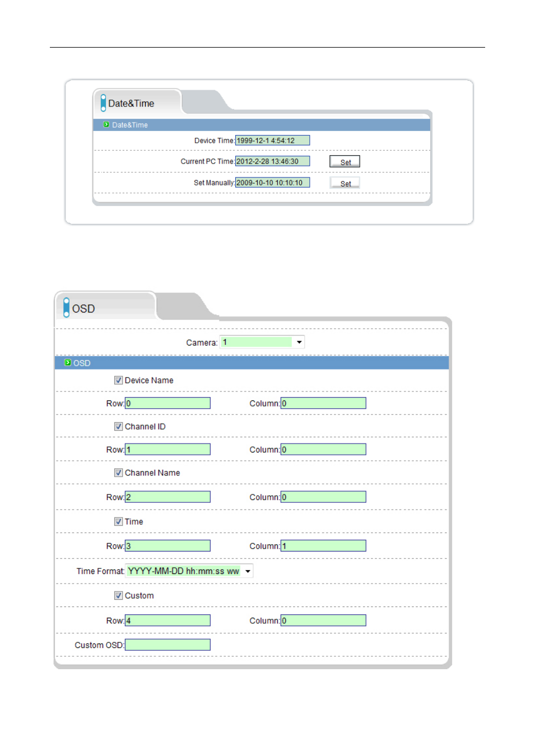Click the Time Row field
The height and width of the screenshot is (756, 535).
(168, 546)
